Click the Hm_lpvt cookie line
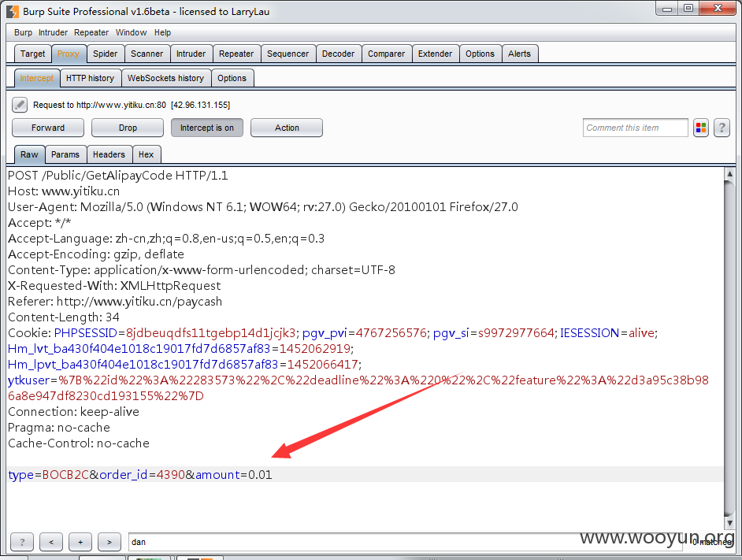 click(185, 365)
